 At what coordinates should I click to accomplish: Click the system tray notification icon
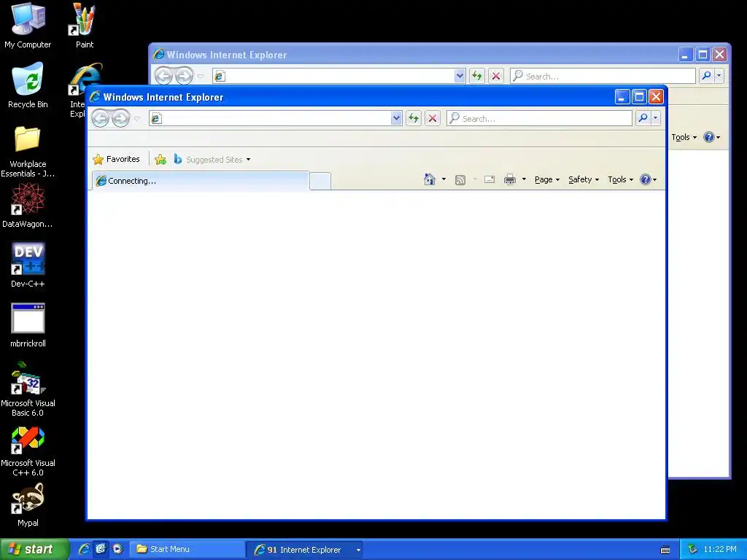pos(692,549)
